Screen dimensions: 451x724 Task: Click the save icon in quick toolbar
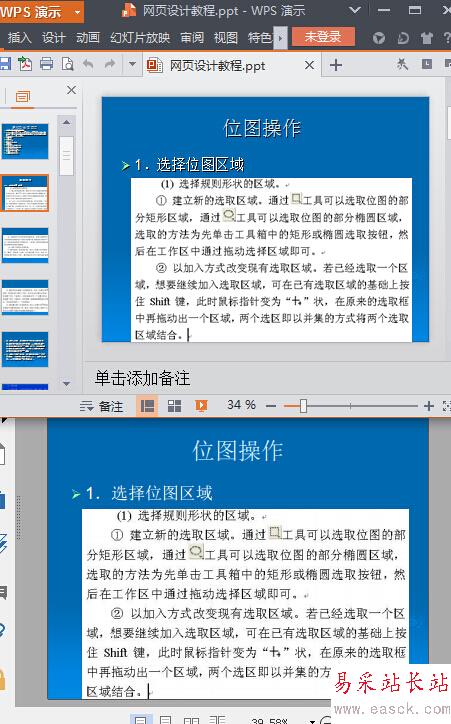pos(5,64)
